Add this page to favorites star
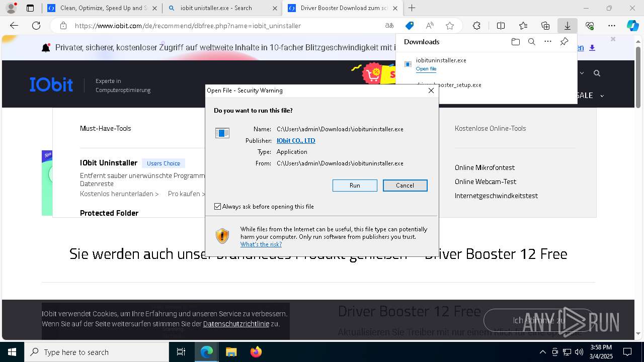This screenshot has width=644, height=362. [x=450, y=26]
